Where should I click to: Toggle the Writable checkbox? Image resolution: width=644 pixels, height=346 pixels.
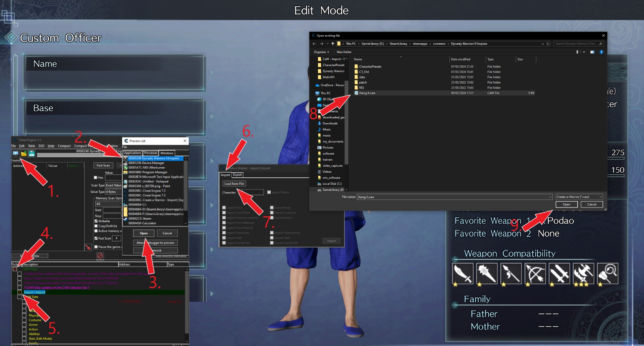(96, 221)
